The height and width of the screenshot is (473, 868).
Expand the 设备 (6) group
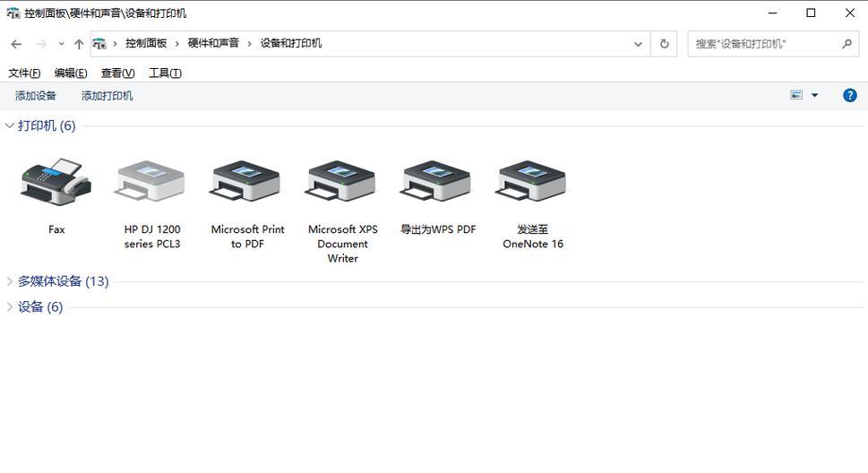pyautogui.click(x=10, y=307)
